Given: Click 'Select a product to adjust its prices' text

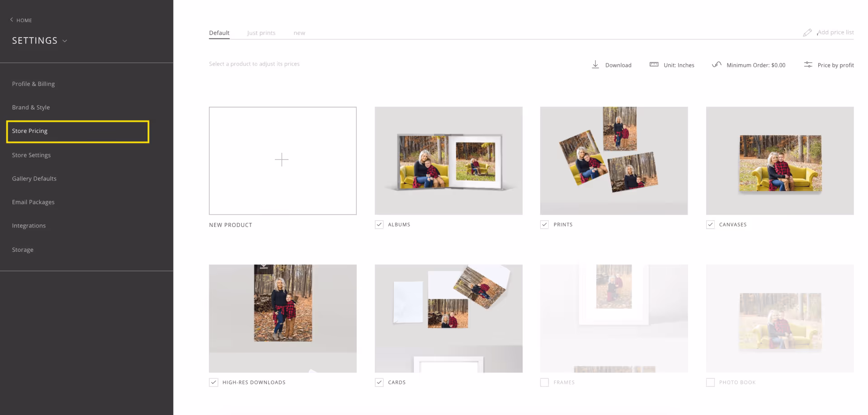Looking at the screenshot, I should click(x=254, y=64).
